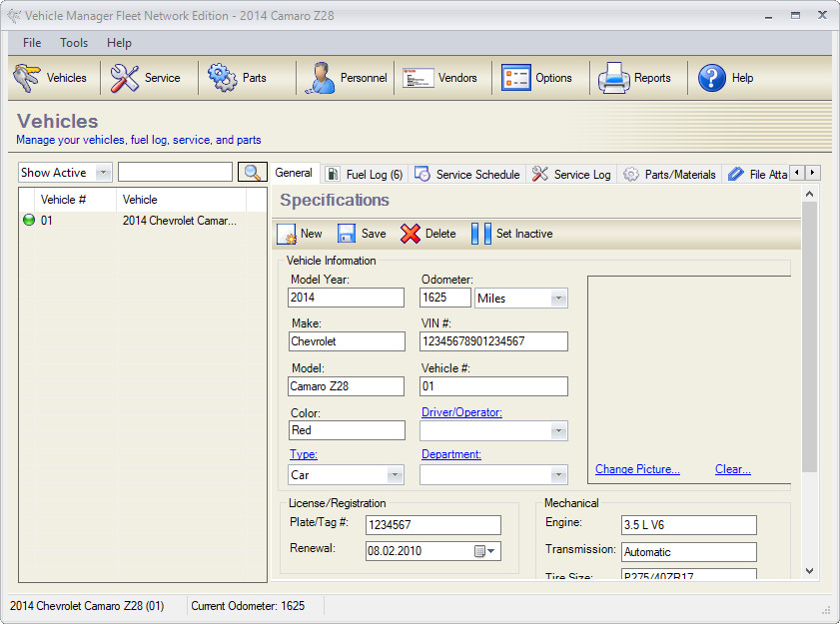Click the Driver/Operator link label
Image resolution: width=840 pixels, height=624 pixels.
pos(461,412)
